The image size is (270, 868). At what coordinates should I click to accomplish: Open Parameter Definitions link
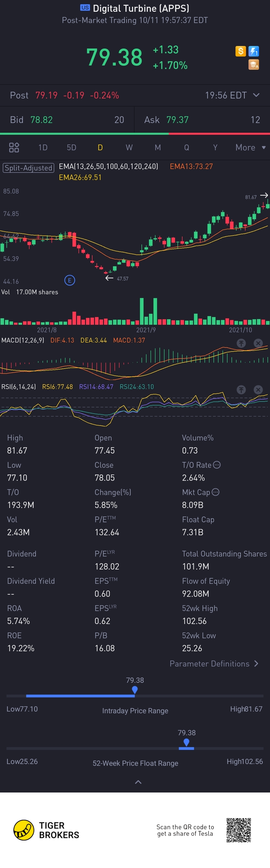point(214,663)
